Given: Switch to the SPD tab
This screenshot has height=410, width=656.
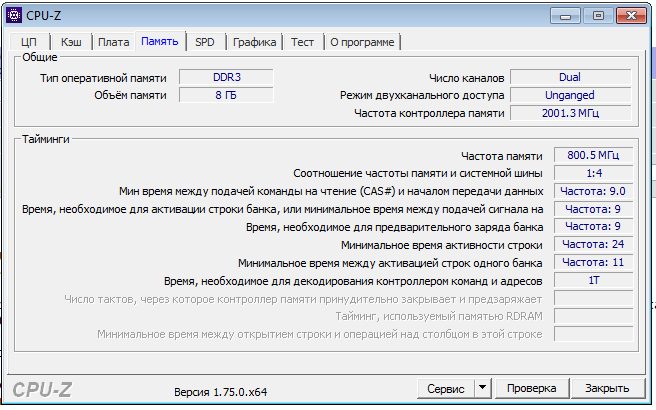Looking at the screenshot, I should 205,42.
